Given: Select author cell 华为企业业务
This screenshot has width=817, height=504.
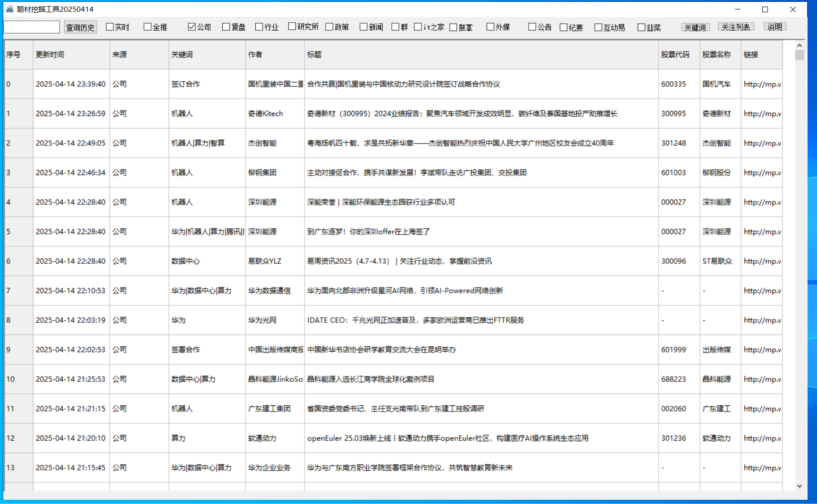Looking at the screenshot, I should 275,468.
